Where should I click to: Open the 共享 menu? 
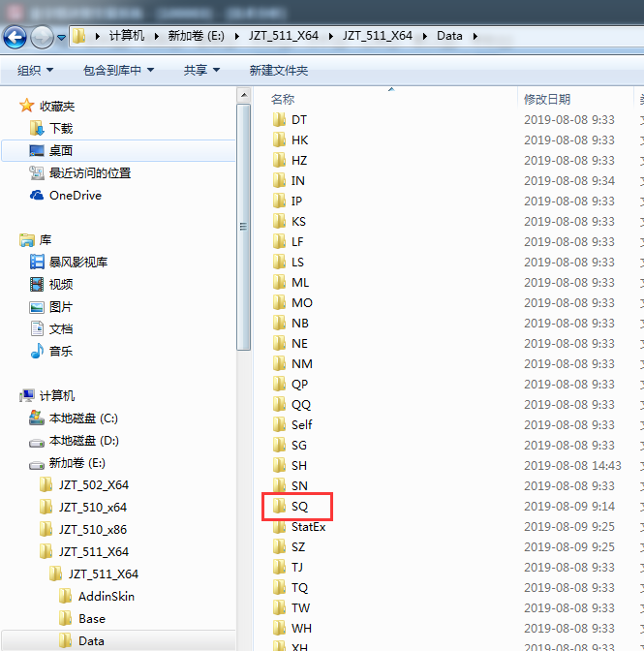tap(201, 70)
